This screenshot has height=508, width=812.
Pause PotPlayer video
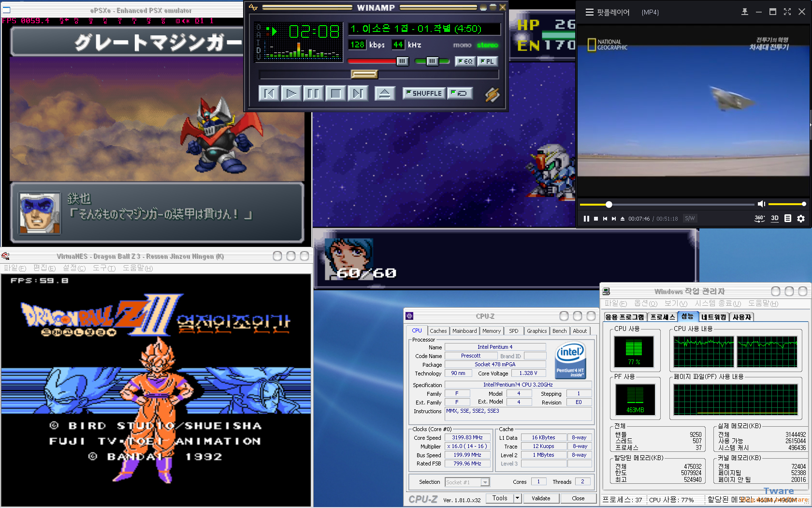click(x=586, y=219)
